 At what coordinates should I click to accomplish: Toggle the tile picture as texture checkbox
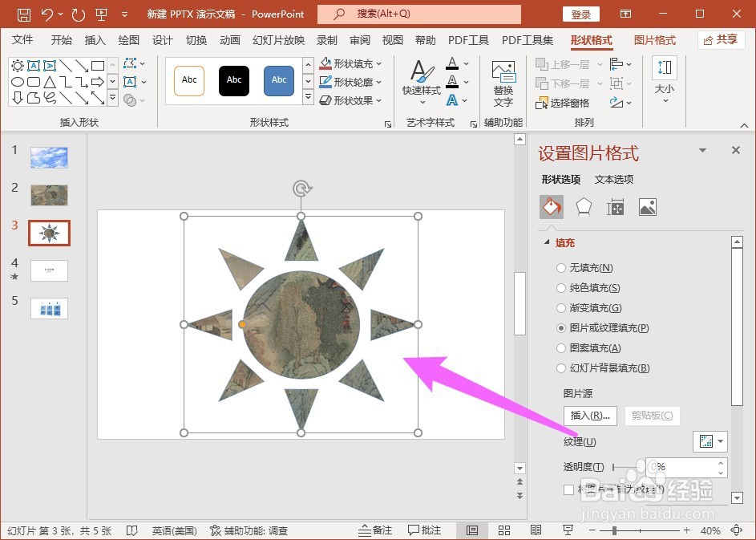(569, 489)
